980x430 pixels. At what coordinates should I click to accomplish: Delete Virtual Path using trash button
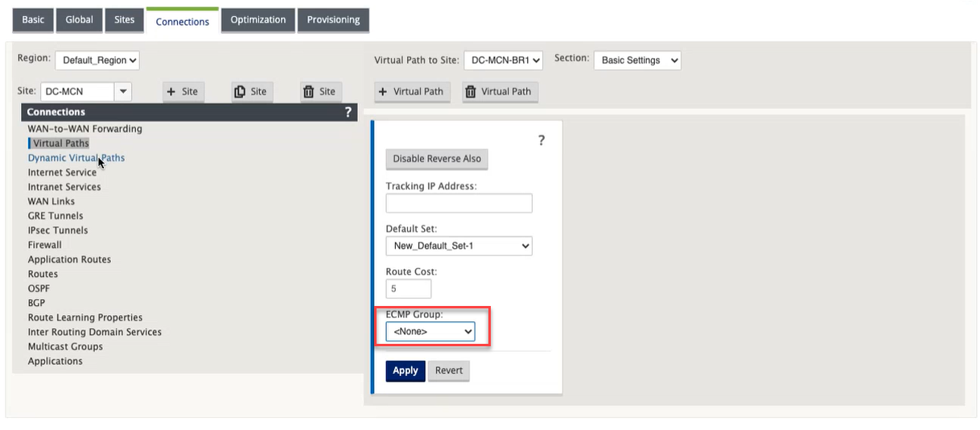[500, 92]
